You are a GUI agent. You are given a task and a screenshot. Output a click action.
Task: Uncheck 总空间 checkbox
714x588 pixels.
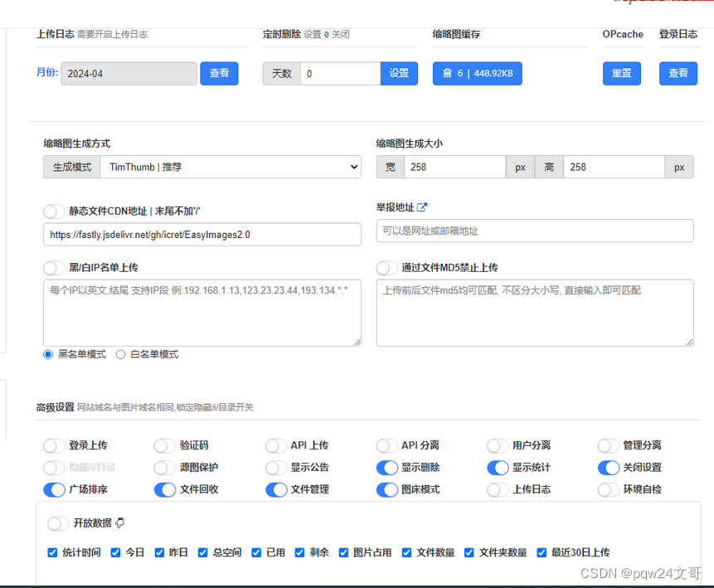pos(202,552)
